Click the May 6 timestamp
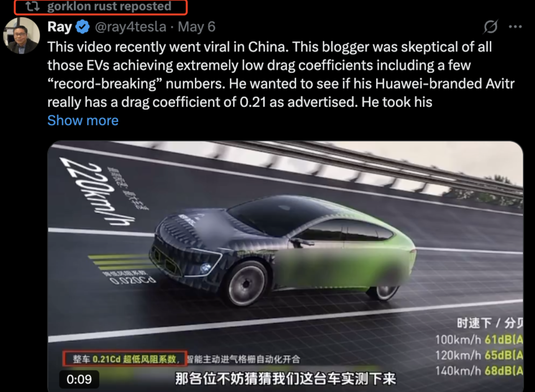This screenshot has width=535, height=392. 196,27
